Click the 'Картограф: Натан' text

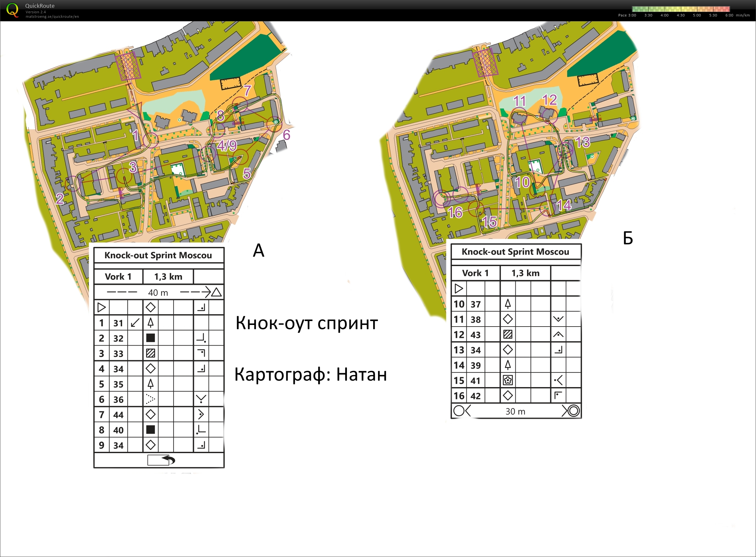[x=310, y=374]
